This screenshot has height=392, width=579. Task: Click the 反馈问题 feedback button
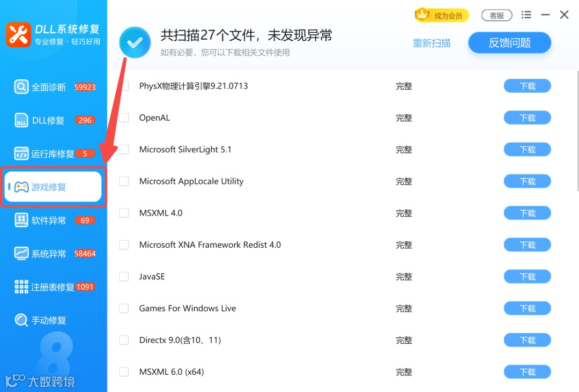[x=510, y=42]
